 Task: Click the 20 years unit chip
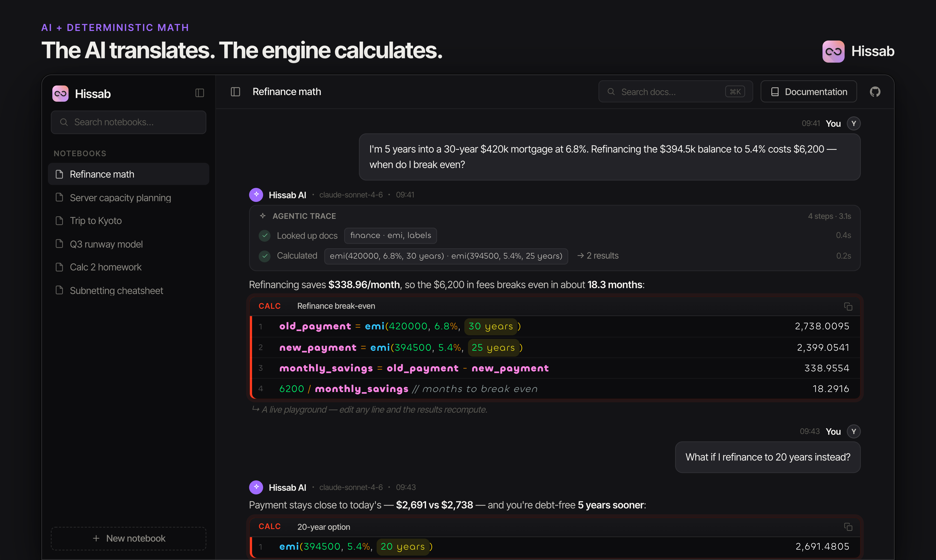403,547
